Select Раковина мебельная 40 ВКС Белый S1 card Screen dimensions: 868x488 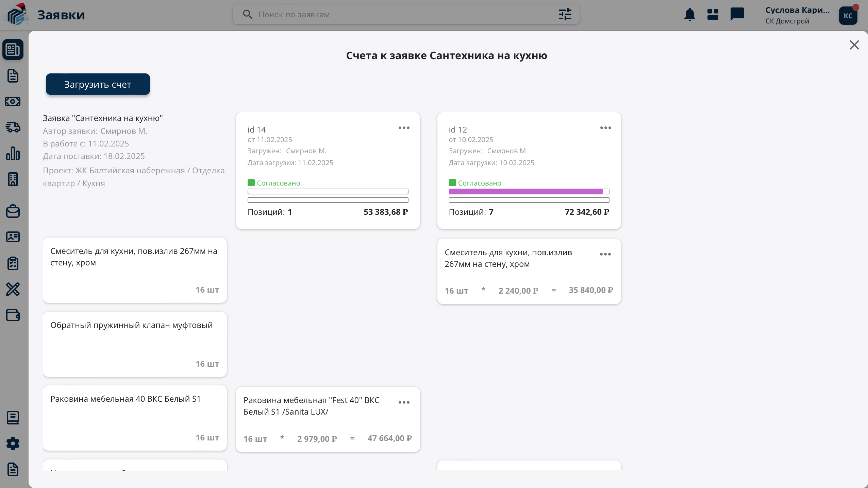[x=135, y=418]
